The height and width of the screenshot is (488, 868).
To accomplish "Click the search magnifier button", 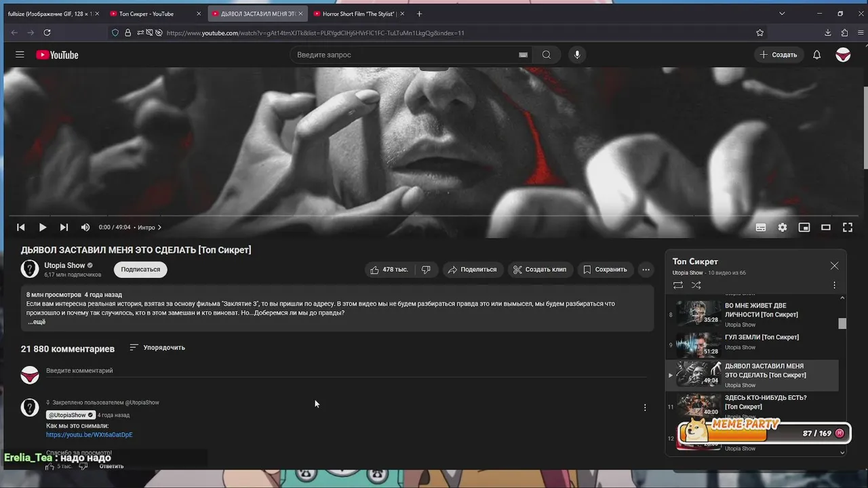I will tap(547, 55).
